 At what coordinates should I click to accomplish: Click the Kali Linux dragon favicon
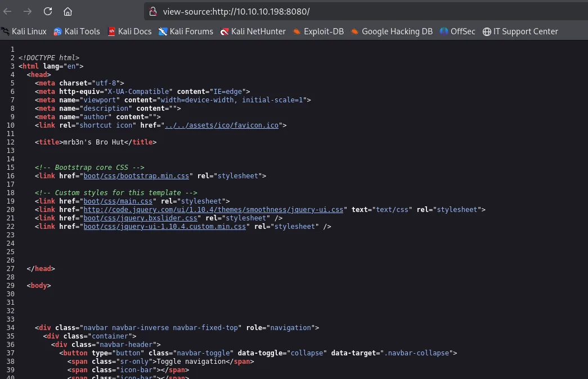coord(5,31)
